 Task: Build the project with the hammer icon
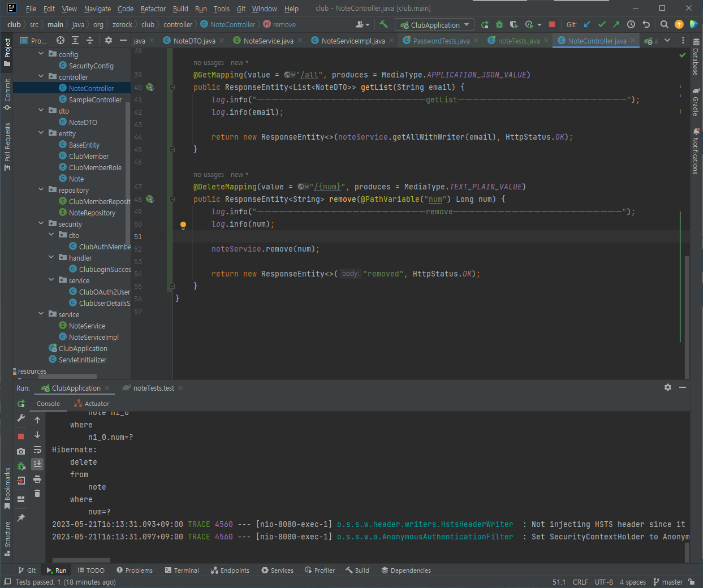point(384,24)
